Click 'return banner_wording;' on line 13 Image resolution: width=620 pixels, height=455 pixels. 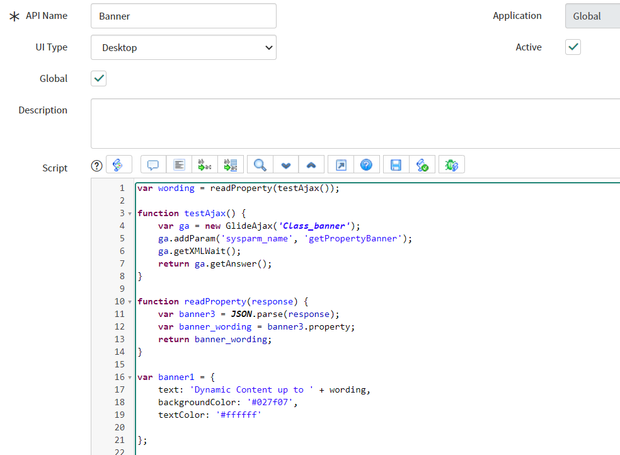(x=215, y=340)
